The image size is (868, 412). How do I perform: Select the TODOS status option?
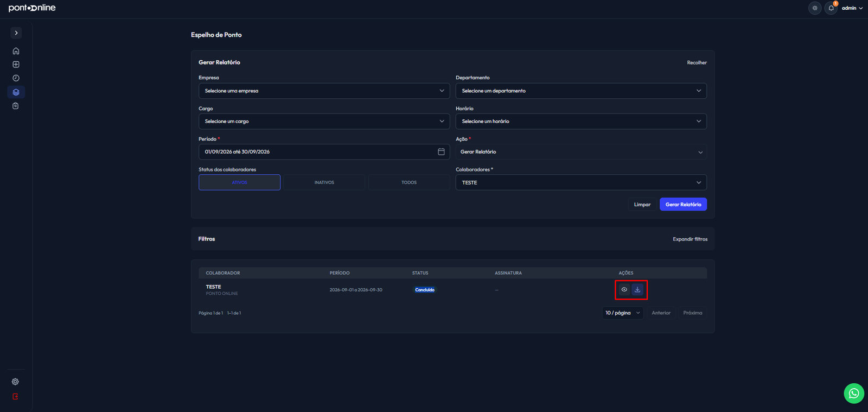pos(409,182)
